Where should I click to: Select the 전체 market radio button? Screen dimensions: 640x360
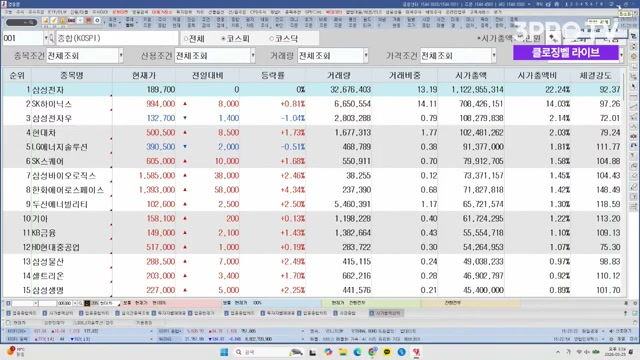(186, 39)
